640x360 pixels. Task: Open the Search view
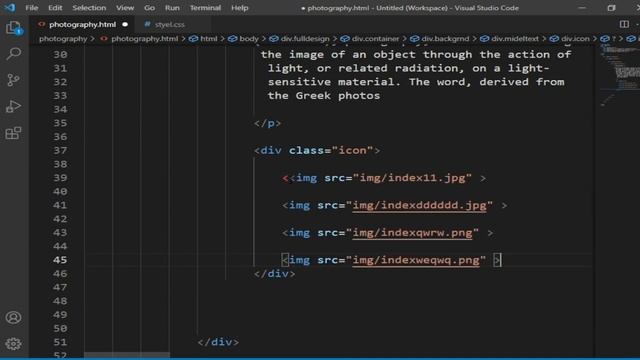(x=13, y=53)
